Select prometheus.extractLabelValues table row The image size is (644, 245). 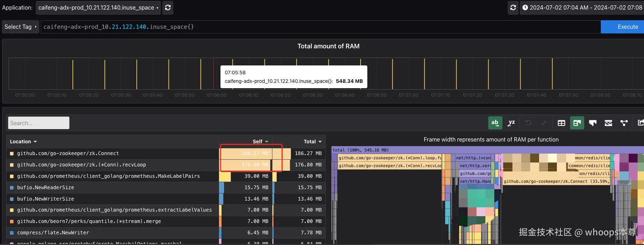[166, 210]
